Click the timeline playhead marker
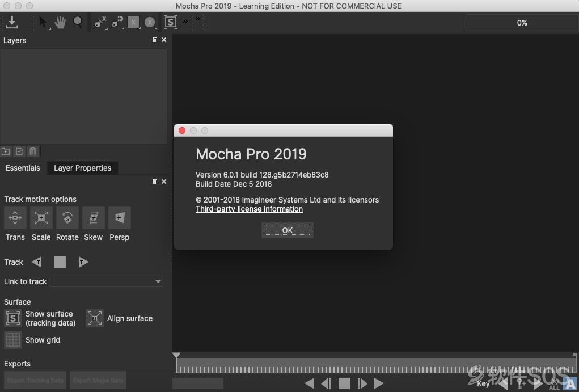579x392 pixels. [x=176, y=355]
